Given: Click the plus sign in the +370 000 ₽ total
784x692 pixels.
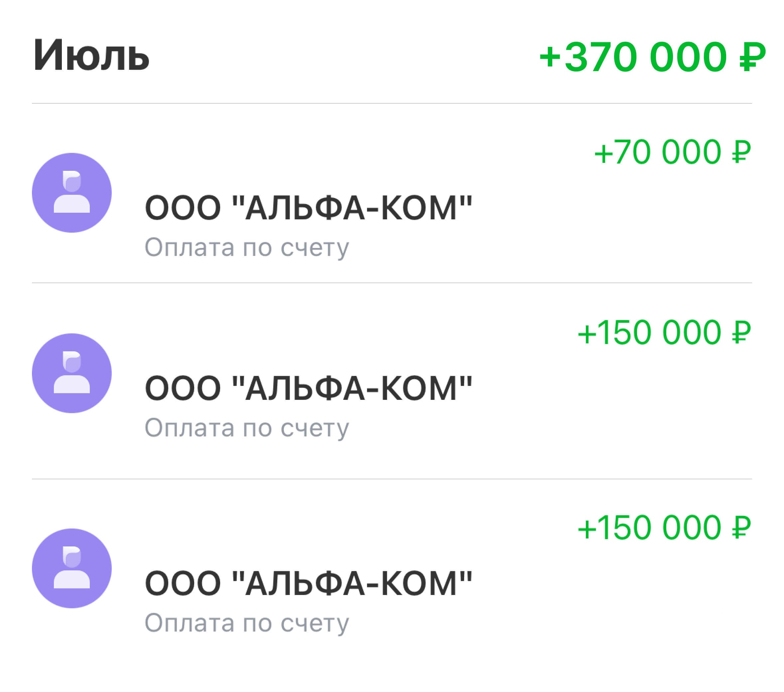Looking at the screenshot, I should pos(550,57).
